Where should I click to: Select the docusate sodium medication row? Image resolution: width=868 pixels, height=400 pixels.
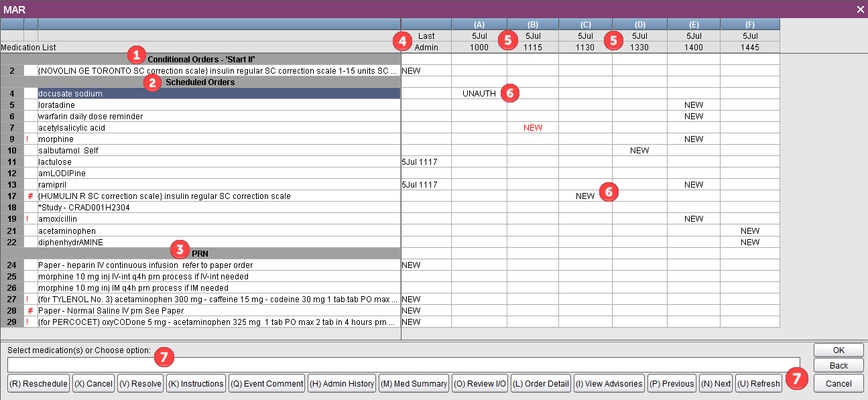click(219, 94)
